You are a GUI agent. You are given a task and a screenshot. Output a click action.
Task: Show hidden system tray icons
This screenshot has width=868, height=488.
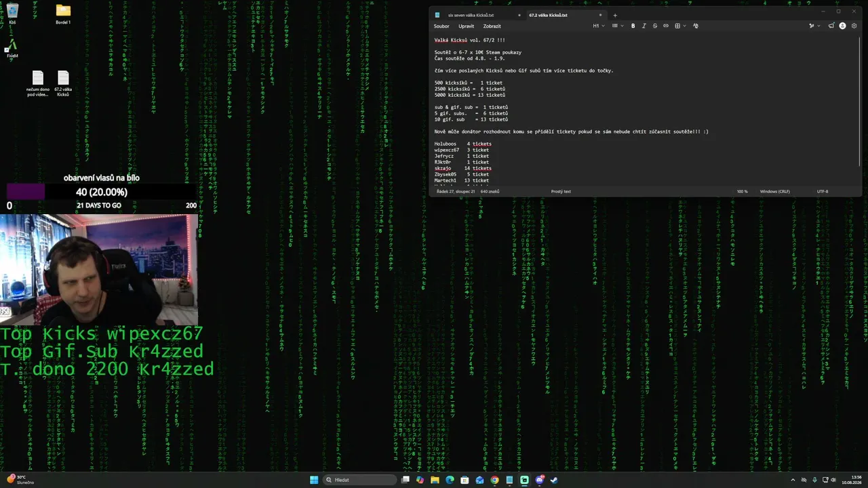[x=793, y=480]
